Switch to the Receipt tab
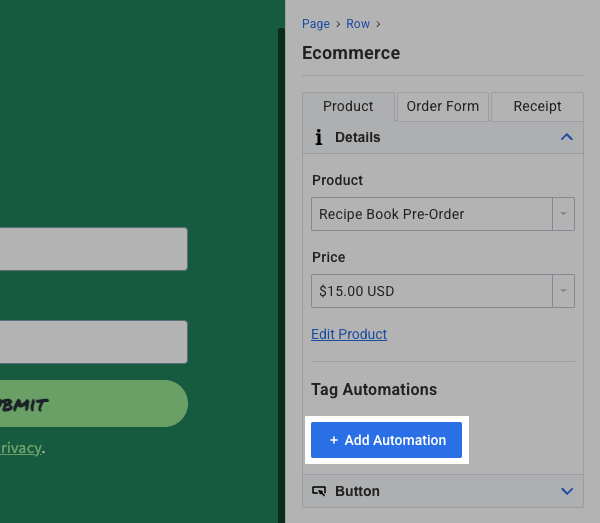The width and height of the screenshot is (600, 523). (x=537, y=106)
